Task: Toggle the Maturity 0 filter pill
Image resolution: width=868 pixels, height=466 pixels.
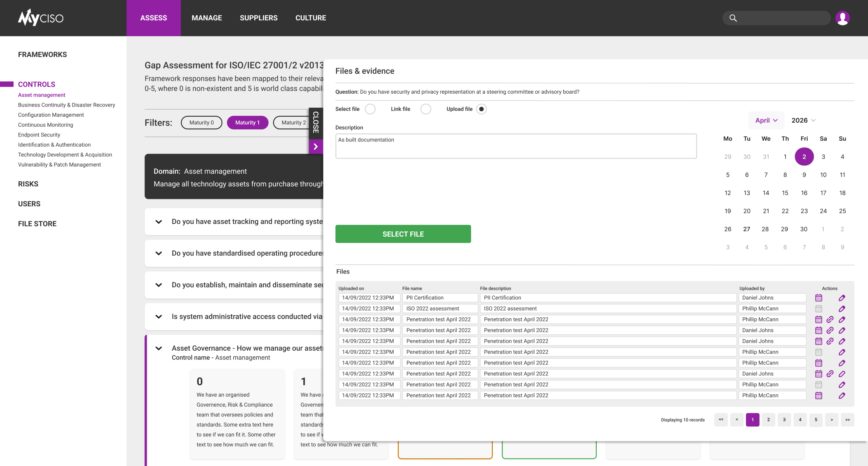Action: (201, 123)
